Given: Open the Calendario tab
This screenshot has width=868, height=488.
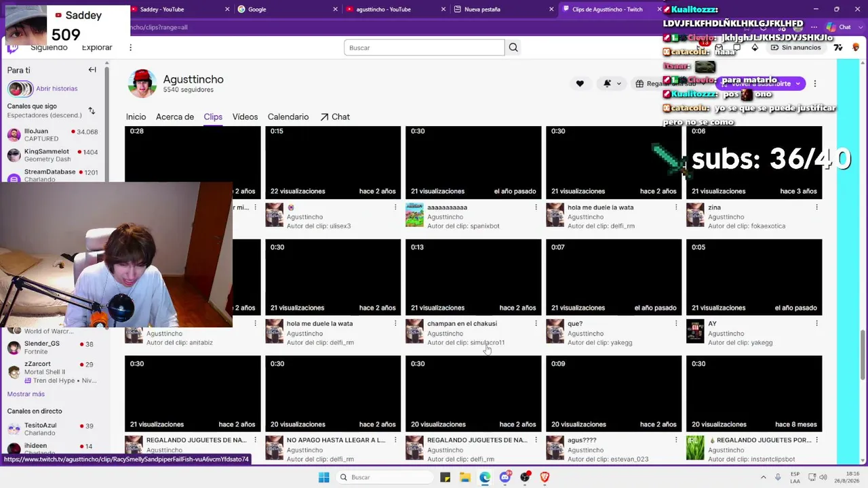Looking at the screenshot, I should point(288,117).
